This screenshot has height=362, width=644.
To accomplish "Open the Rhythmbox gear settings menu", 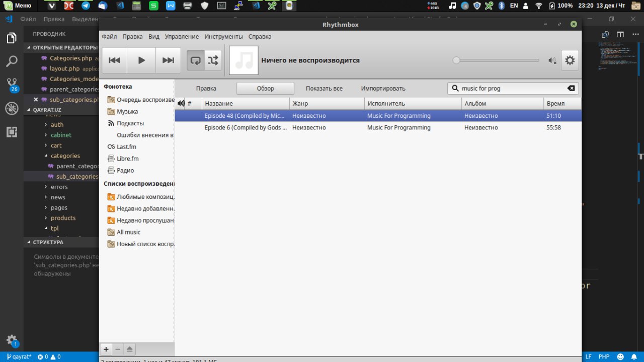I will point(570,60).
